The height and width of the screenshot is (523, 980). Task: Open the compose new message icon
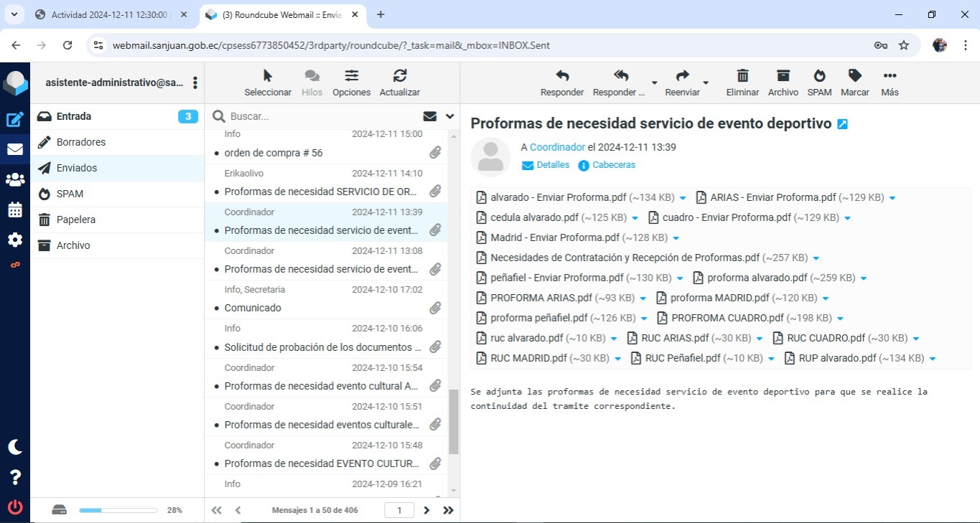15,120
